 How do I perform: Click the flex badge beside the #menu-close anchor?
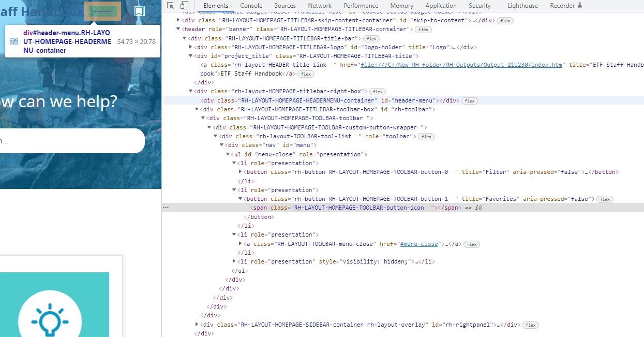coord(471,244)
